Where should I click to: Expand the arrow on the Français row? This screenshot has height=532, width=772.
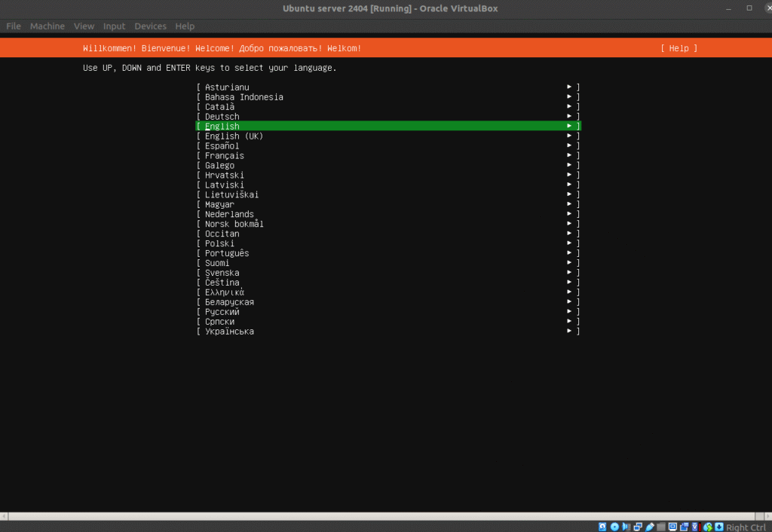tap(570, 156)
